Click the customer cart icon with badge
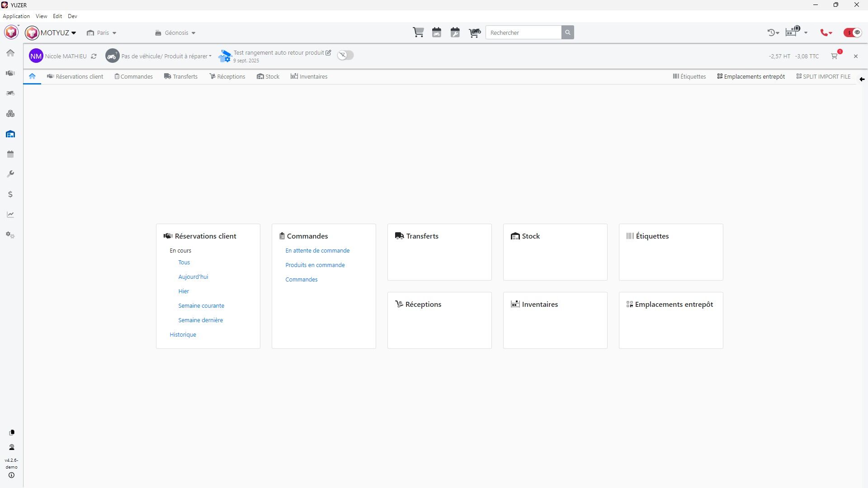This screenshot has height=488, width=868. coord(835,56)
